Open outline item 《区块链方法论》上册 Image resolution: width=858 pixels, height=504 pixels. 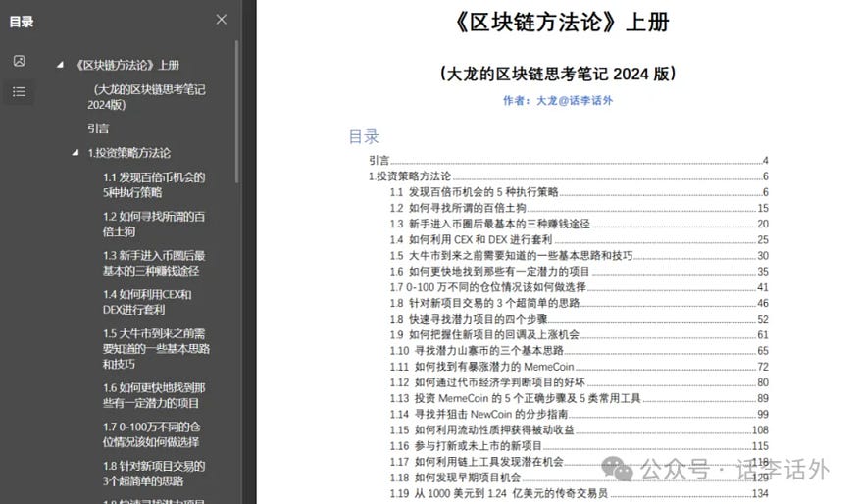(x=127, y=65)
